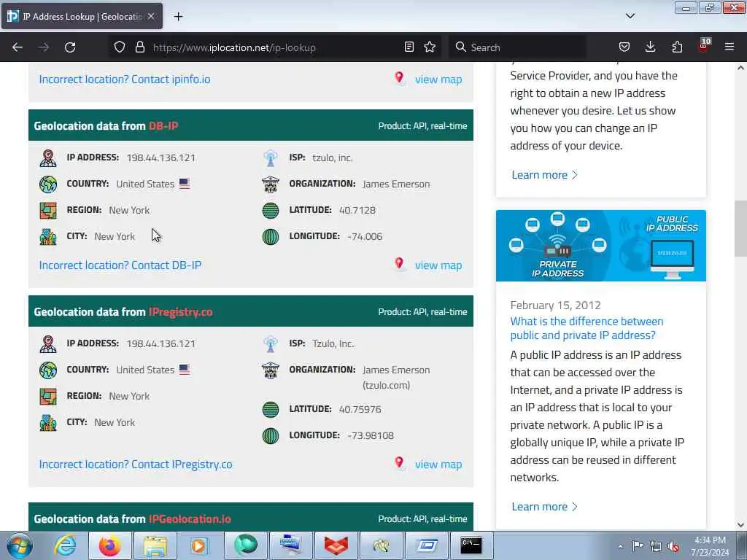Click DB-IP IP address pin icon
Viewport: 747px width, 560px height.
48,158
